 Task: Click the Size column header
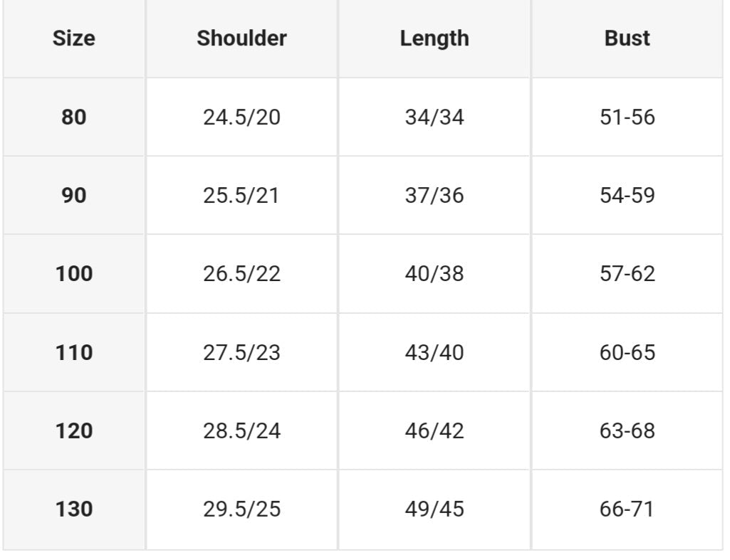point(73,38)
